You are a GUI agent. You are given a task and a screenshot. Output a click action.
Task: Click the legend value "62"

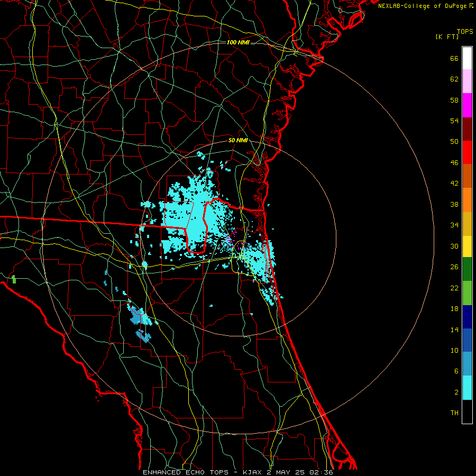(454, 79)
